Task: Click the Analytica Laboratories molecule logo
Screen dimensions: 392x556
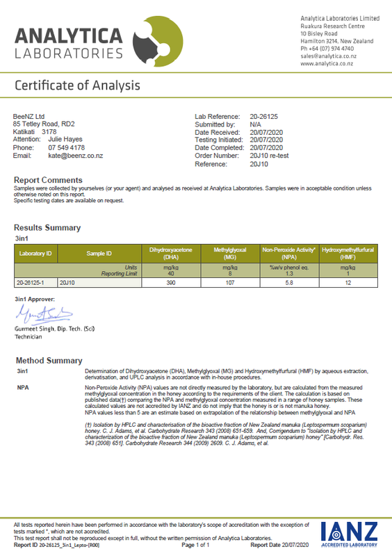Action: tap(158, 41)
